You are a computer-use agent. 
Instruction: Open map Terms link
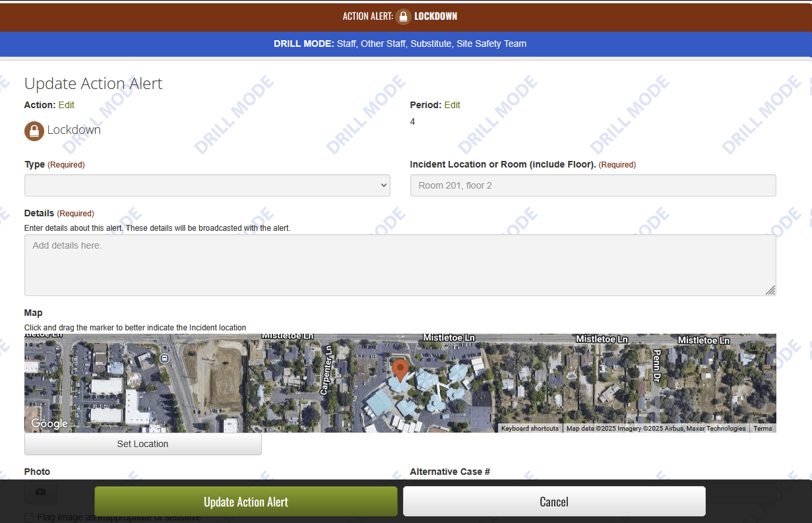763,429
